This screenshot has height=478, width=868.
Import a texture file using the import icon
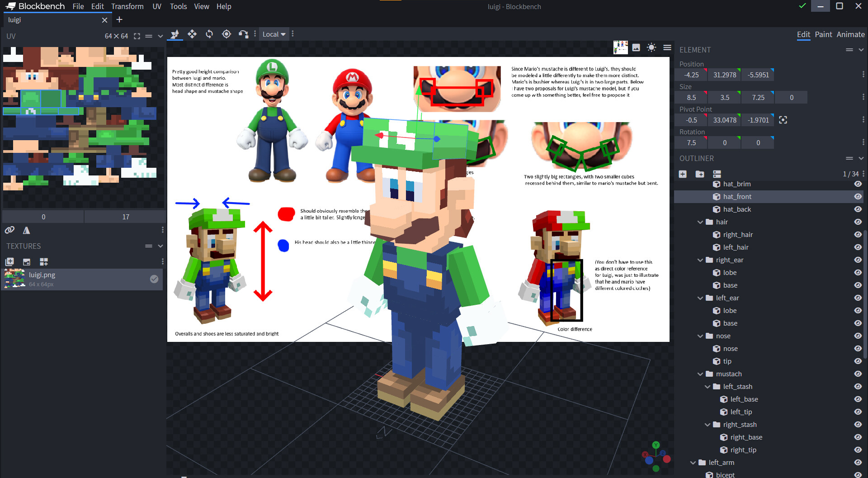coord(26,262)
